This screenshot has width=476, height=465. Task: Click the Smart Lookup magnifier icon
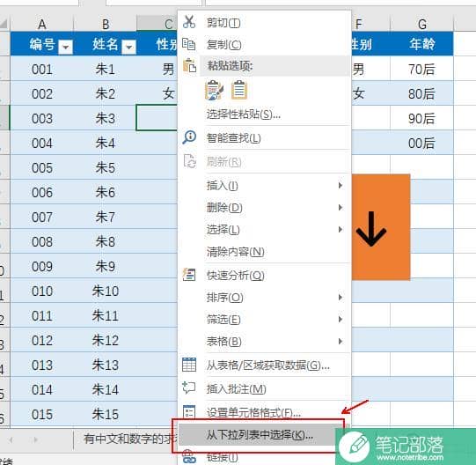tap(189, 137)
